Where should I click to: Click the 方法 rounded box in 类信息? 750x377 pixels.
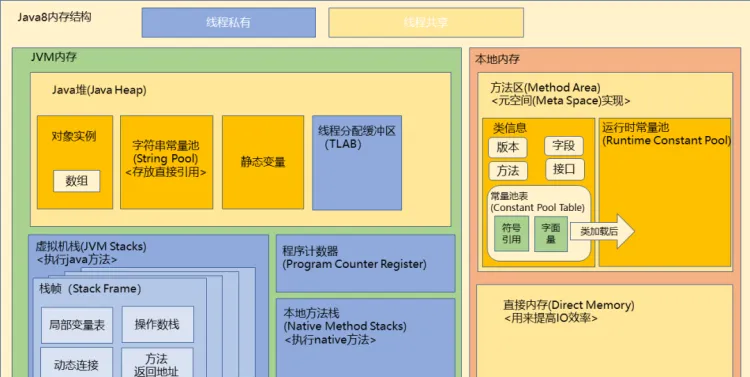coord(507,171)
